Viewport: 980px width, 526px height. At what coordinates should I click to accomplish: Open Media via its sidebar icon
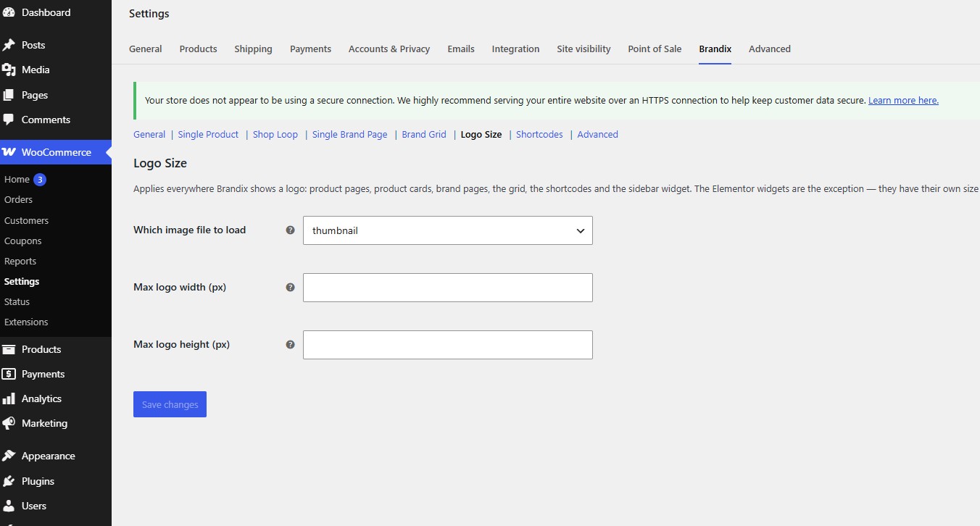pyautogui.click(x=9, y=70)
